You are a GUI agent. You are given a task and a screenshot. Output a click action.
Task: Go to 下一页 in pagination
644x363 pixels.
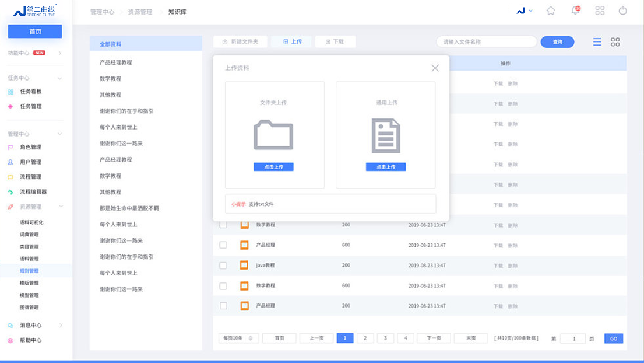point(434,338)
